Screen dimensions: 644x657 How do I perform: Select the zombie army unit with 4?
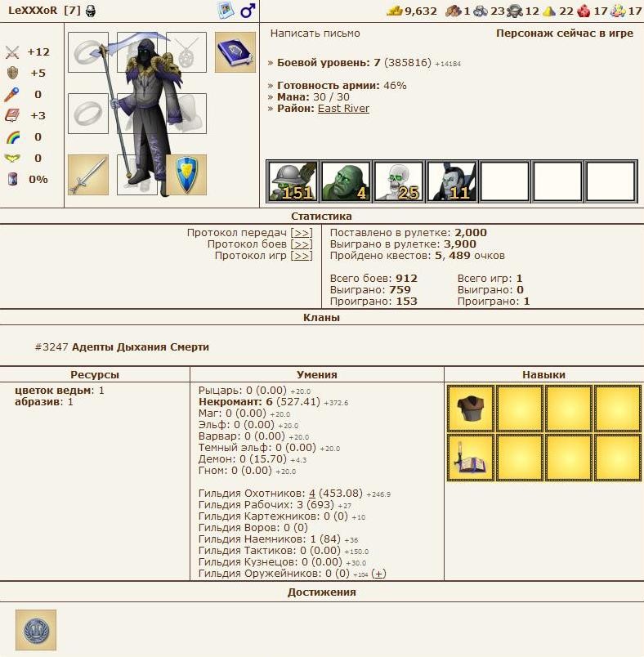point(346,181)
